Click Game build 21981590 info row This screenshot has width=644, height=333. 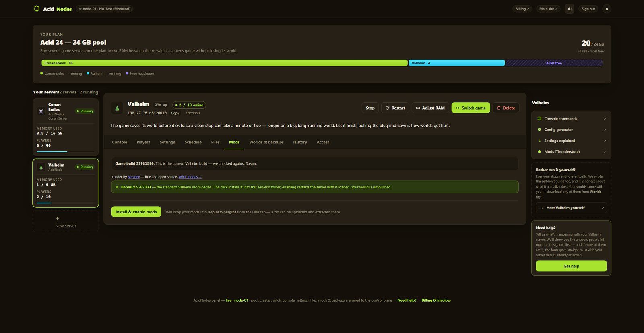pyautogui.click(x=315, y=164)
